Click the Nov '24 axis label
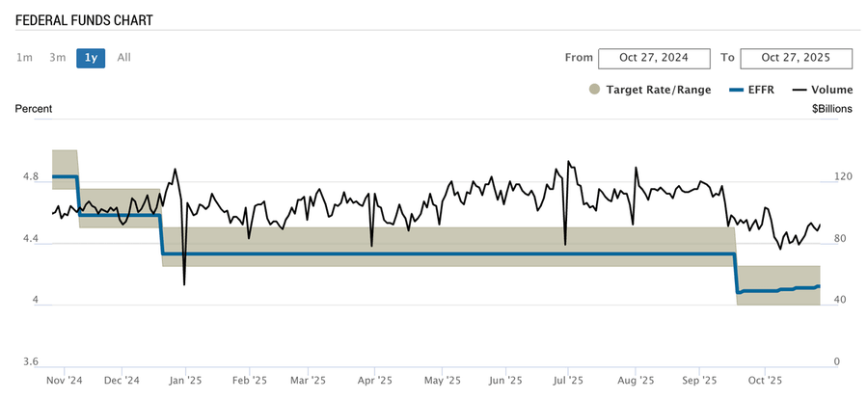Screen dimensions: 868x399 (65, 380)
